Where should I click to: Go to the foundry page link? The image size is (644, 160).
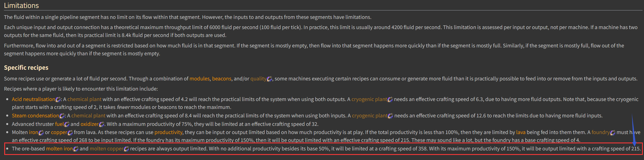600,132
